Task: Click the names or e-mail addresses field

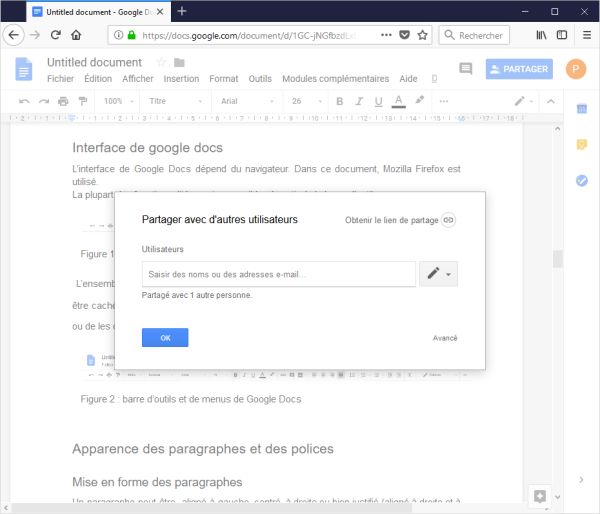Action: click(x=279, y=274)
